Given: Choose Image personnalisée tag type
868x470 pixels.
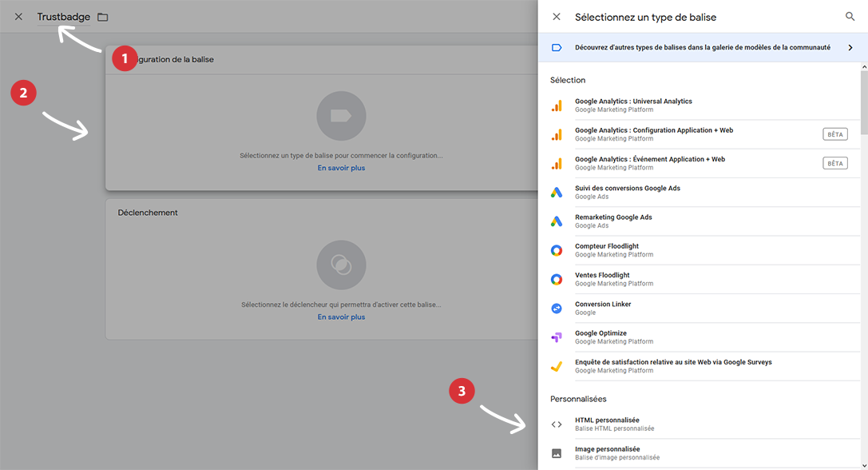Looking at the screenshot, I should tap(700, 453).
